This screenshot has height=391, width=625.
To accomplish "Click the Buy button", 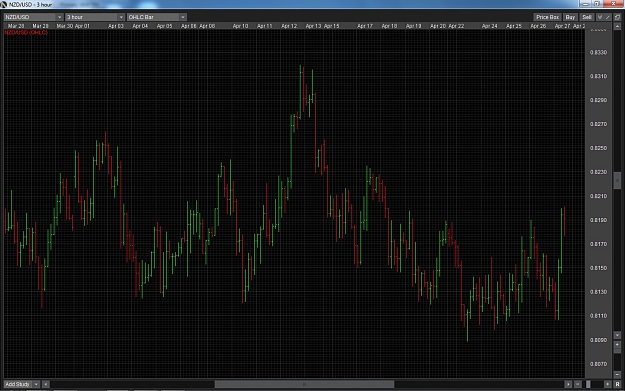I will (x=570, y=17).
